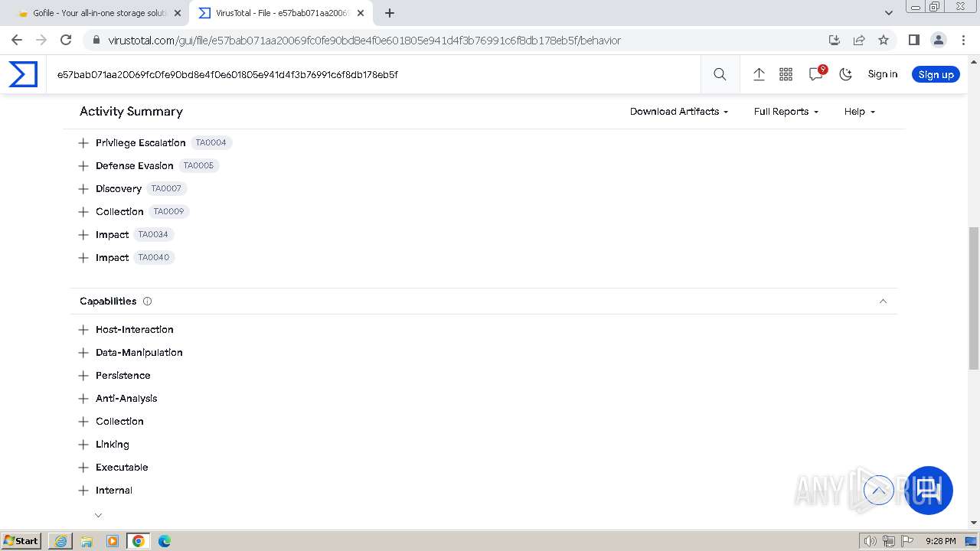Reload the page in Chrome

pyautogui.click(x=66, y=40)
